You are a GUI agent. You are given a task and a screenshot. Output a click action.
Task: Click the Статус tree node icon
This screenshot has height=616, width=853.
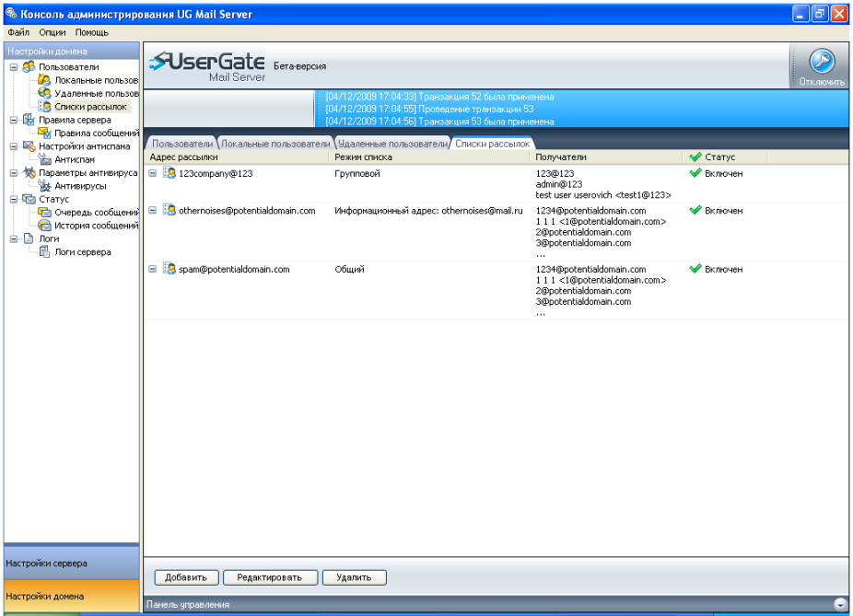click(x=29, y=199)
